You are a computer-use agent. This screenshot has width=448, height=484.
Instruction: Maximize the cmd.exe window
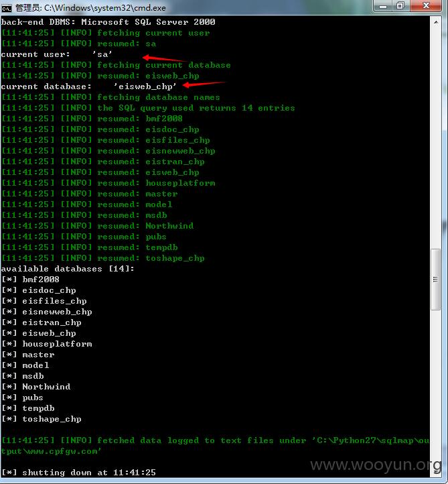point(400,6)
